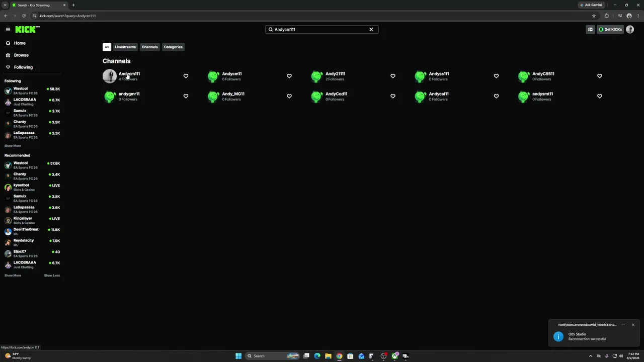Click the Chrome address bar URL
The height and width of the screenshot is (362, 644).
[67, 16]
